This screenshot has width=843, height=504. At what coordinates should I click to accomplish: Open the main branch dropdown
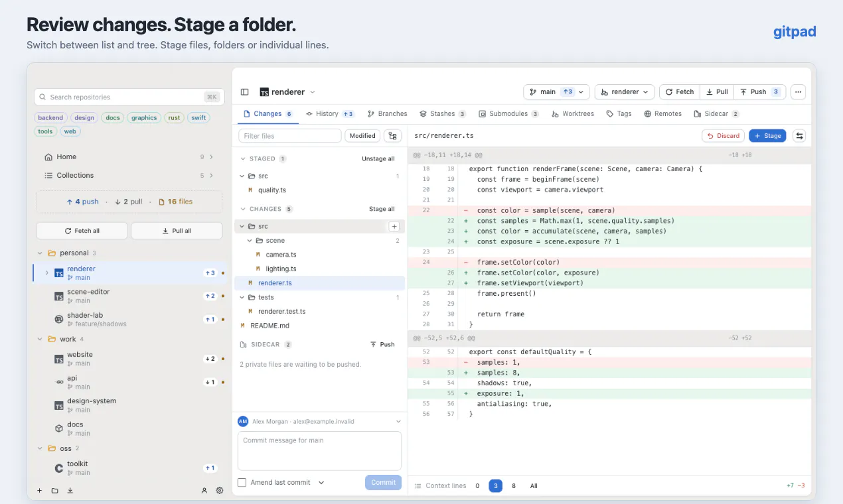(557, 92)
